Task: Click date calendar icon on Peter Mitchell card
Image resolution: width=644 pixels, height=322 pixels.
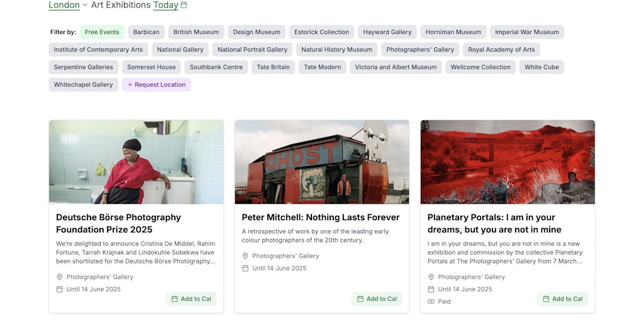Action: coord(245,268)
